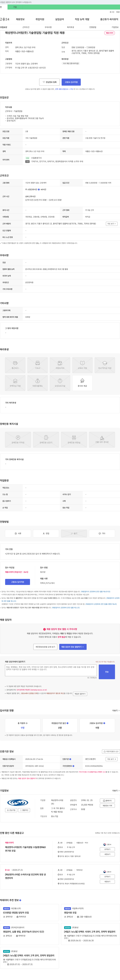This screenshot has width=120, height=980.
Task: Open 개인정보보호법 상세 보기
Action: tap(45, 647)
